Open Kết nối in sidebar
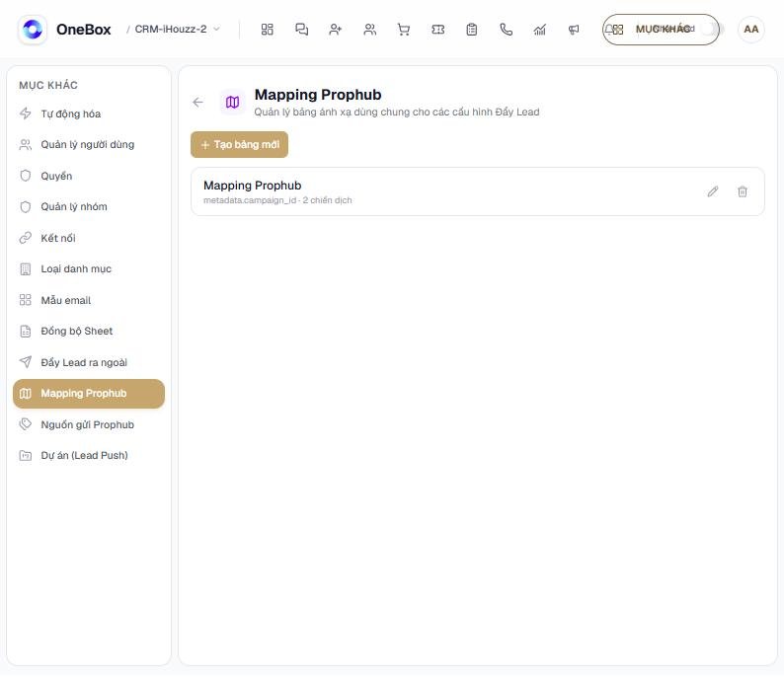This screenshot has height=677, width=784. click(x=89, y=238)
